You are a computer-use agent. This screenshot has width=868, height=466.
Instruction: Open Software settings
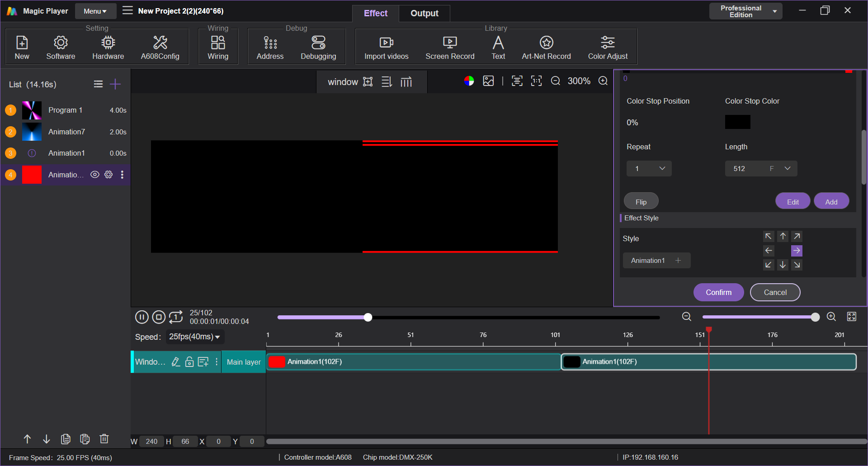pyautogui.click(x=61, y=47)
